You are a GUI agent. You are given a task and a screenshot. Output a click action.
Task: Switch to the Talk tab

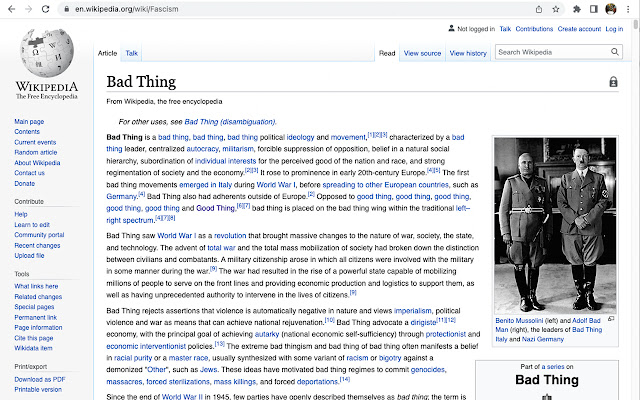pyautogui.click(x=131, y=53)
